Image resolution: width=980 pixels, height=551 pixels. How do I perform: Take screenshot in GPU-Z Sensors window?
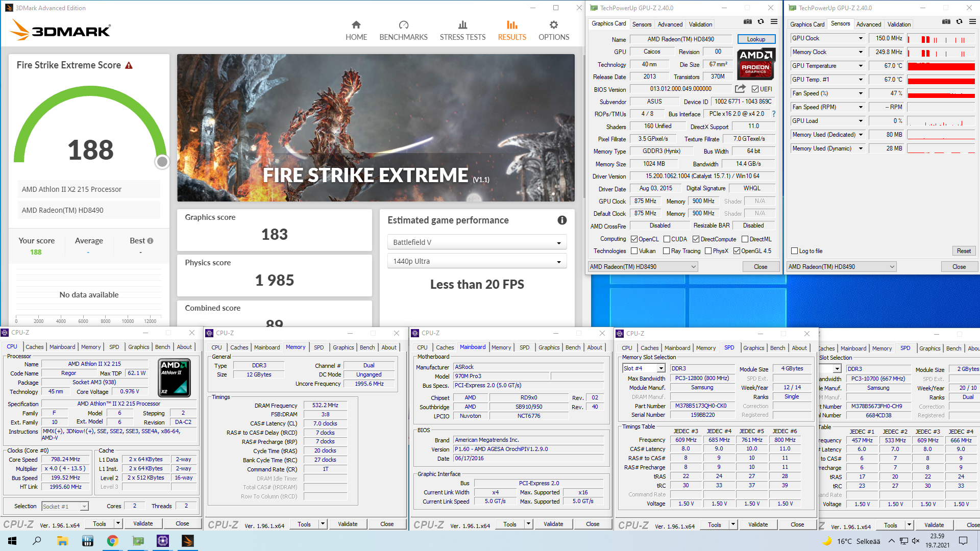coord(946,21)
